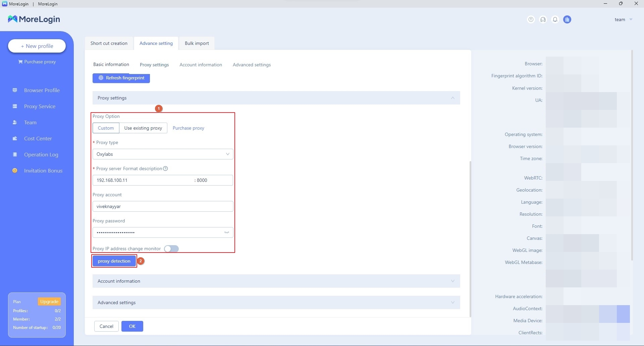Click the proxy detection button
Image resolution: width=644 pixels, height=346 pixels.
(114, 261)
